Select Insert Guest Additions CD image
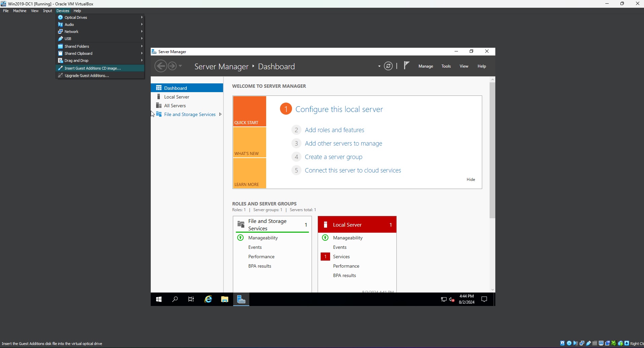The image size is (644, 348). [x=93, y=68]
